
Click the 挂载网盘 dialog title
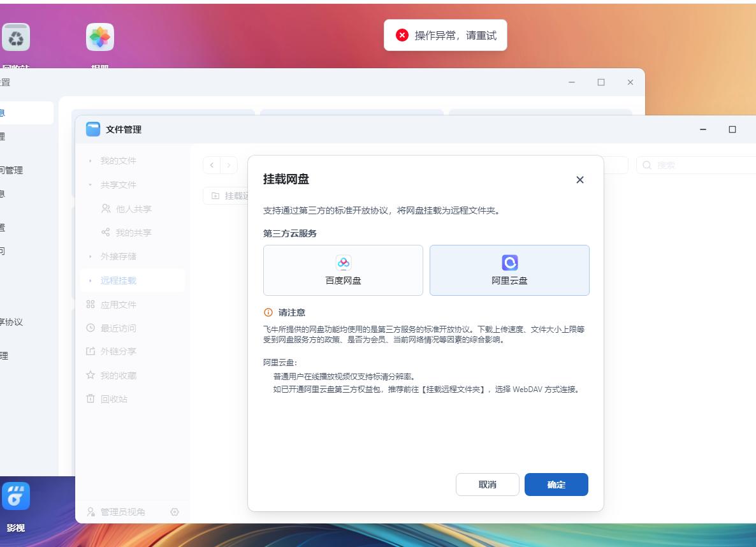pyautogui.click(x=286, y=179)
